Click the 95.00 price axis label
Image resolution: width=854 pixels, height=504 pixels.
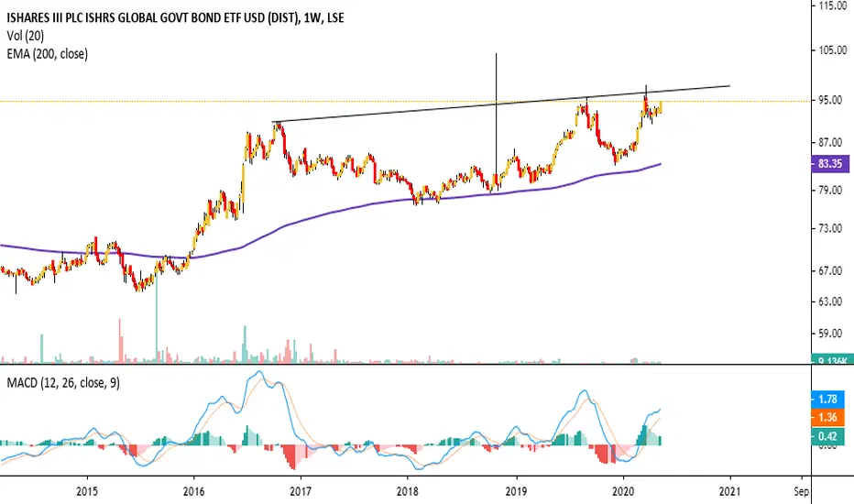point(830,100)
